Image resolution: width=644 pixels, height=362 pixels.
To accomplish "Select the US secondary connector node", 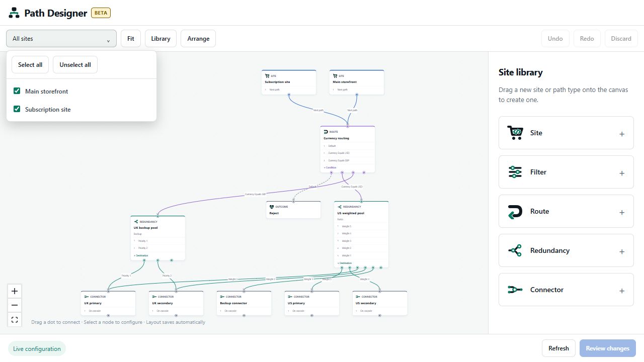I will coord(380,303).
